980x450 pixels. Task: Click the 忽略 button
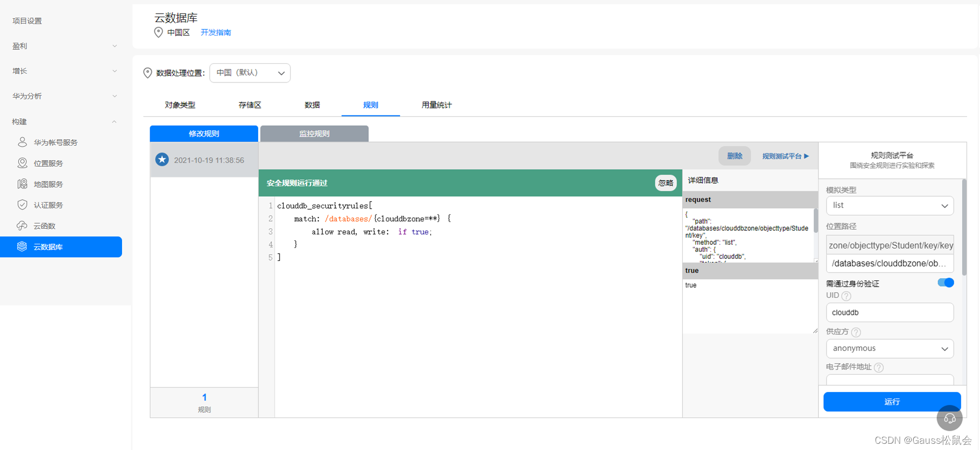pyautogui.click(x=666, y=183)
